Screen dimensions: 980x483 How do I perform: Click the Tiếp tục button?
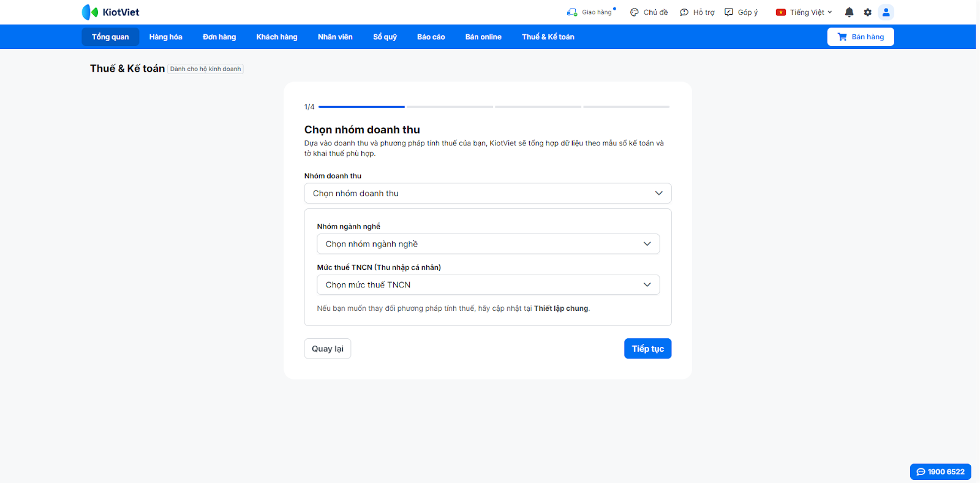pos(647,349)
